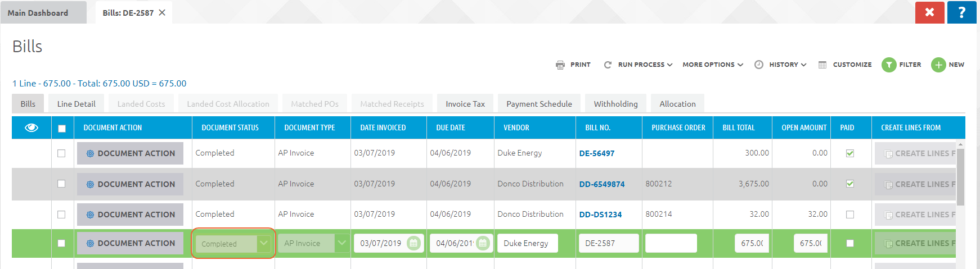Check the select-all checkbox in header

pos(62,129)
